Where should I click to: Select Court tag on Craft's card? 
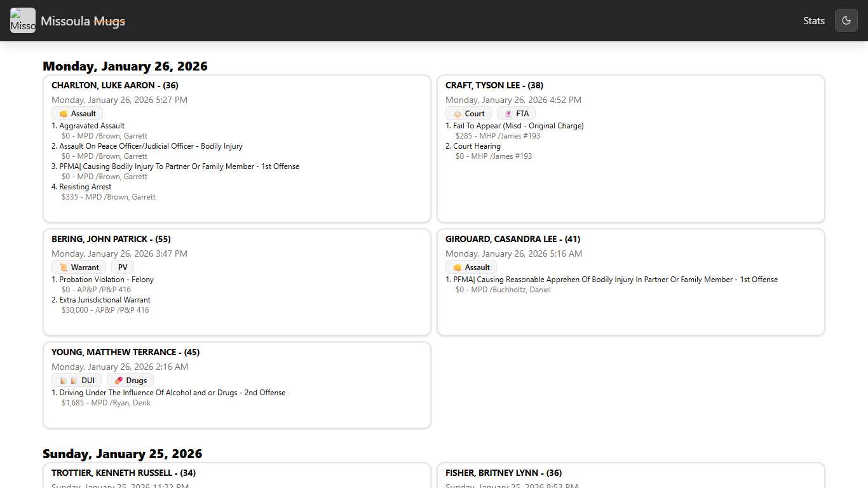click(468, 114)
